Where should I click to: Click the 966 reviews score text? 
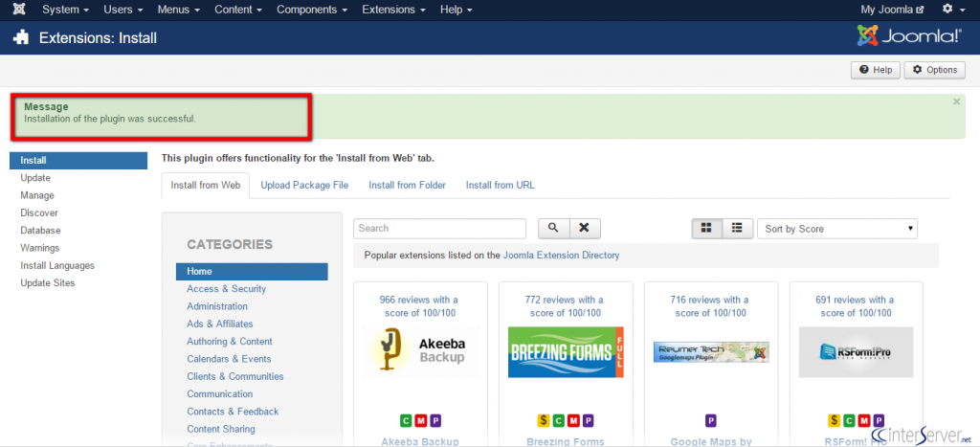(x=419, y=306)
